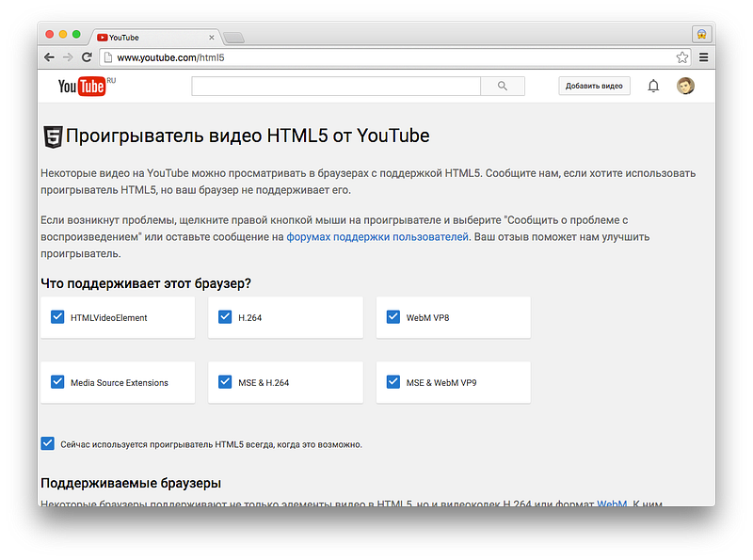Toggle the MSE & H.264 checkbox
Image resolution: width=753 pixels, height=560 pixels.
(x=225, y=382)
